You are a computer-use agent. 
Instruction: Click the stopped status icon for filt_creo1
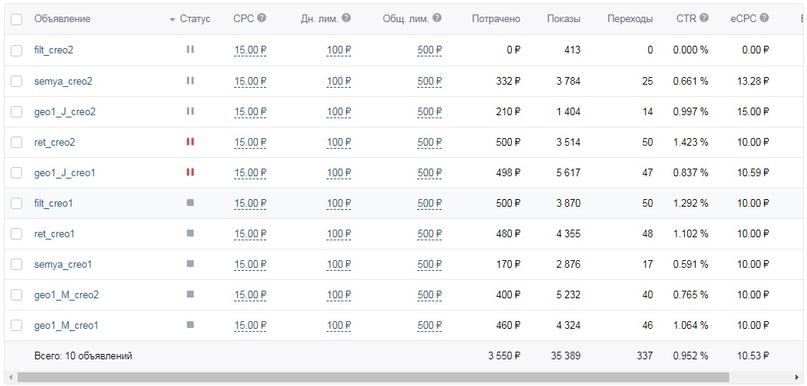(190, 203)
